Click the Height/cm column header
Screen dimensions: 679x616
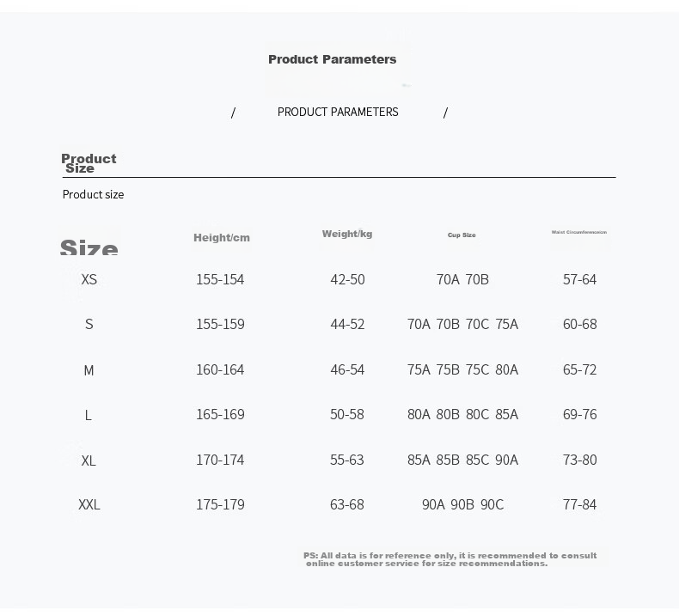click(x=222, y=238)
